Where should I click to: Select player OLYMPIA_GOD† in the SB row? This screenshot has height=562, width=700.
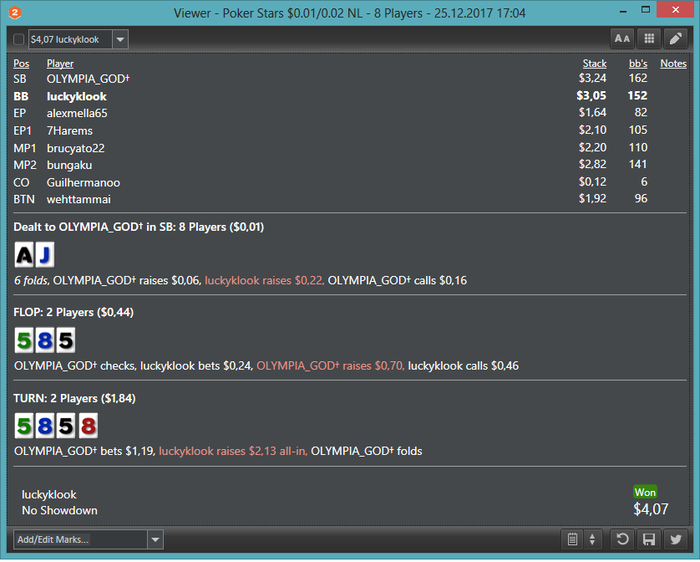(88, 79)
